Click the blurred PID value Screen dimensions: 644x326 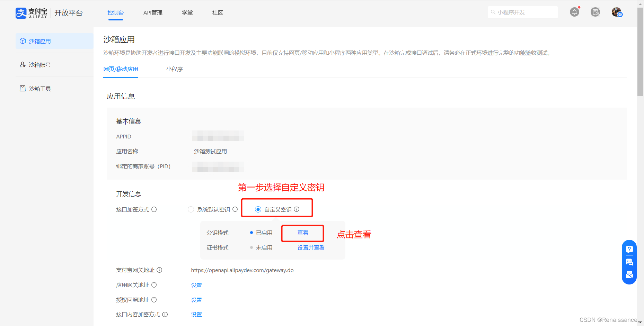click(218, 167)
